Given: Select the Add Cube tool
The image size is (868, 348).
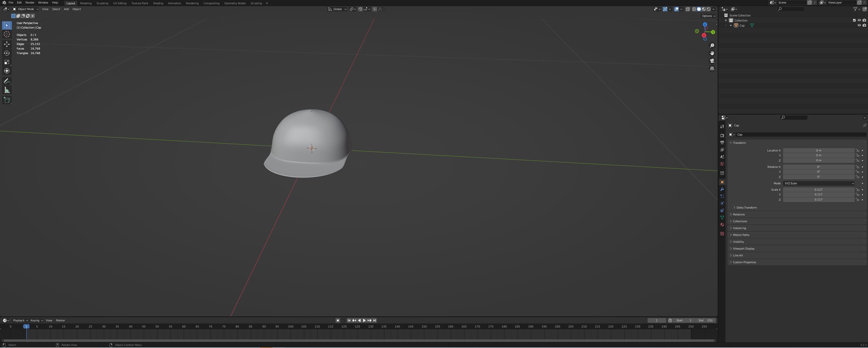Looking at the screenshot, I should tap(7, 100).
